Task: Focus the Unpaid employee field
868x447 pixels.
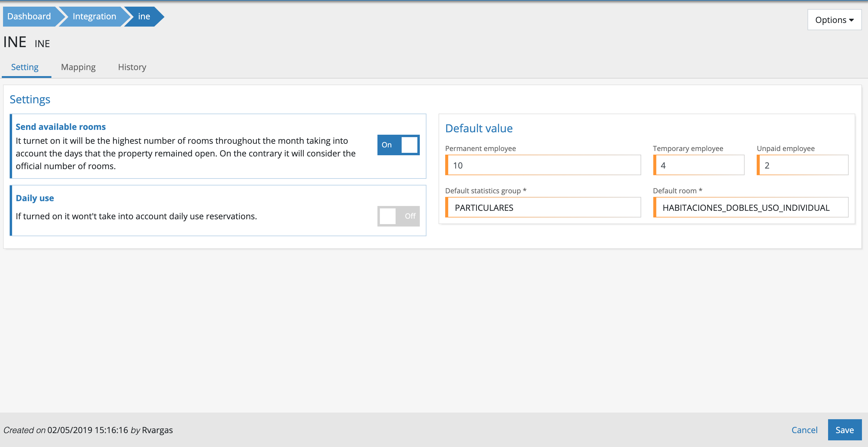Action: click(x=803, y=165)
